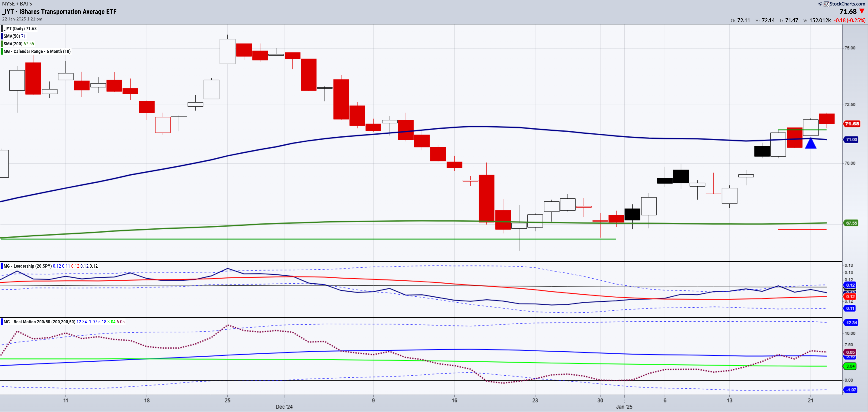Click the green 3.04 Real Motion tag

point(850,367)
